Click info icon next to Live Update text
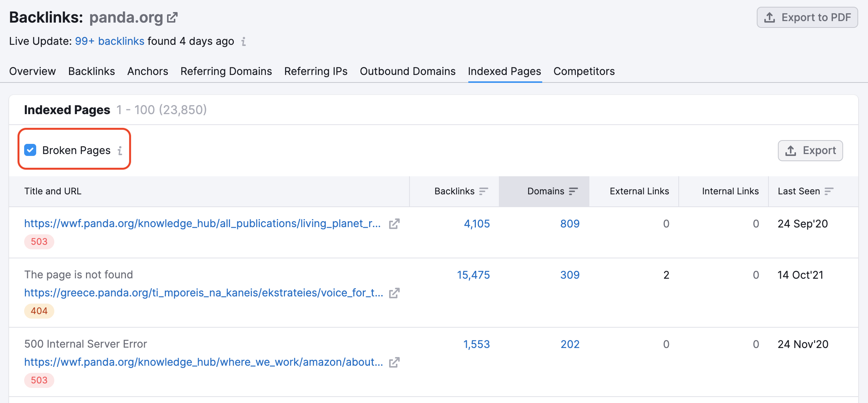Viewport: 868px width, 403px height. click(244, 41)
